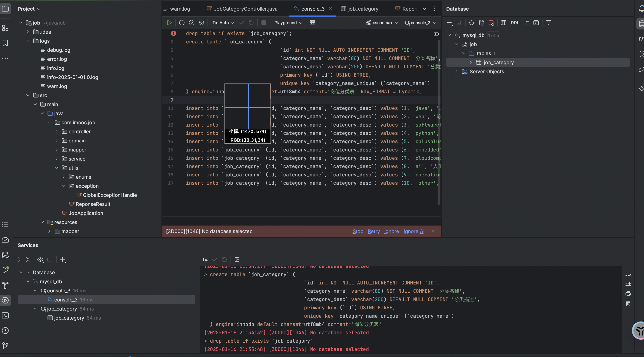
Task: Run the SQL statement with the green Execute icon
Action: coord(169,23)
